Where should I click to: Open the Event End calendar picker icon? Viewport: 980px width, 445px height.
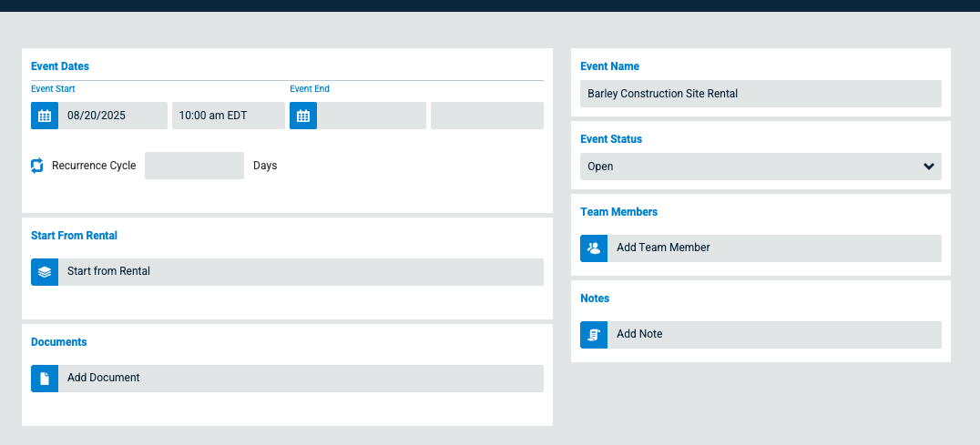(303, 116)
